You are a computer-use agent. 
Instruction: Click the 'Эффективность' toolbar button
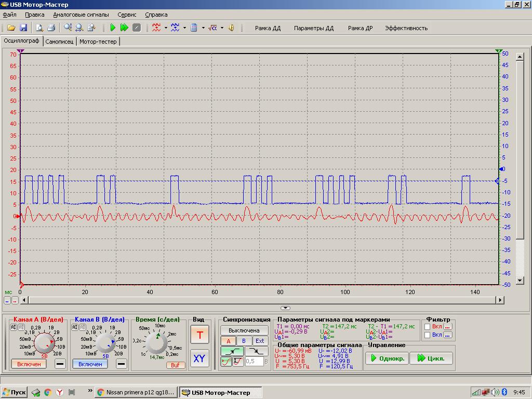click(406, 28)
